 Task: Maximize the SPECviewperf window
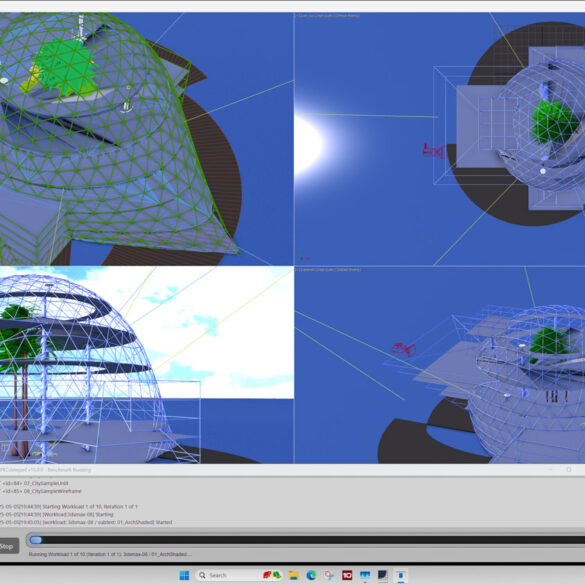[569, 470]
